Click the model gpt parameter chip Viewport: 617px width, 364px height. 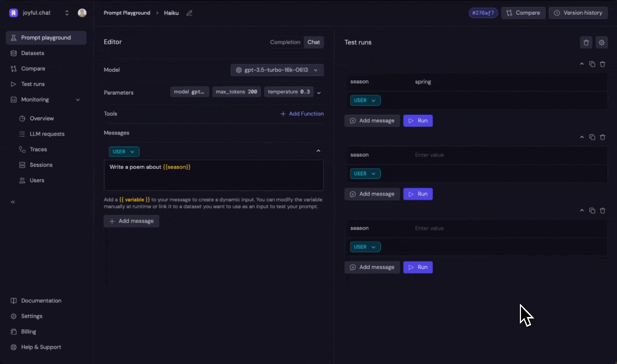[x=190, y=92]
